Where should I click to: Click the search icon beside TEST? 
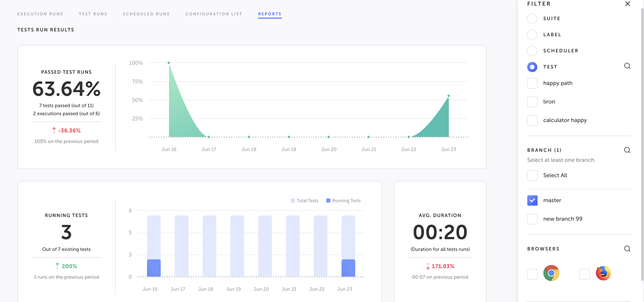pyautogui.click(x=627, y=66)
